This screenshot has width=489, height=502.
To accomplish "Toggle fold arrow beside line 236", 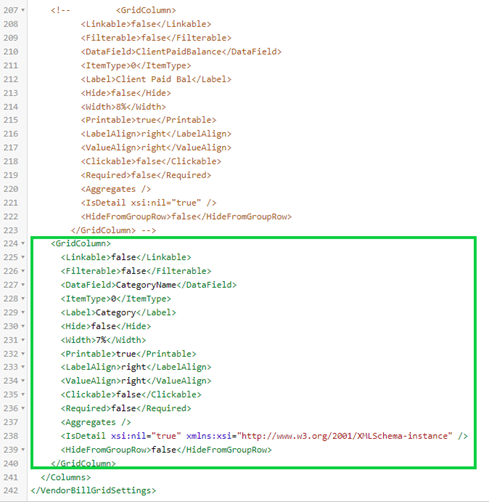I will point(23,408).
